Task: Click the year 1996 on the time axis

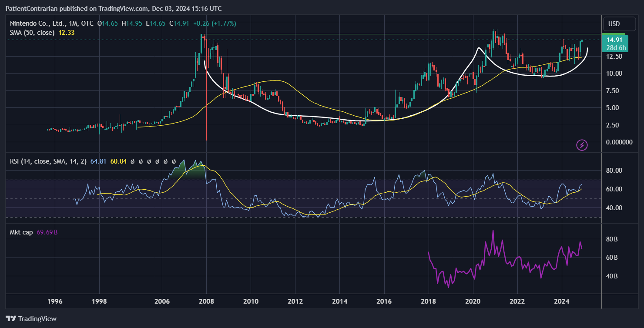Action: click(54, 301)
